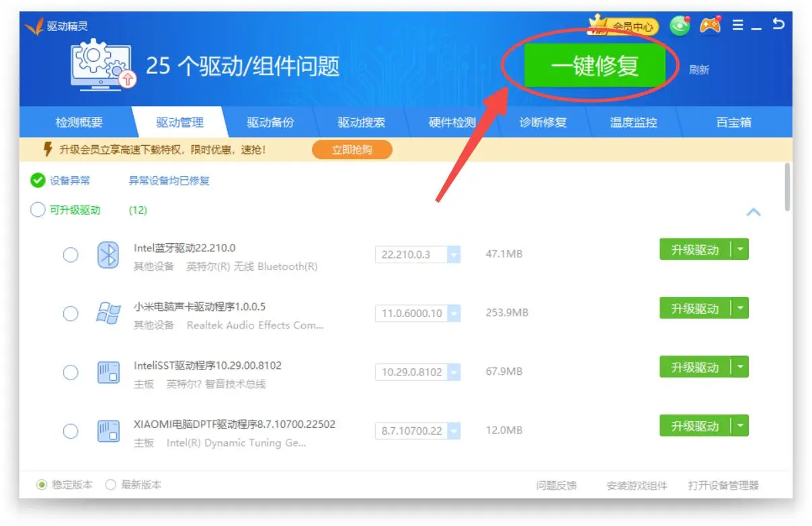Screen dimensions: 812x526
Task: Open the green browser icon in title bar
Action: pyautogui.click(x=680, y=26)
